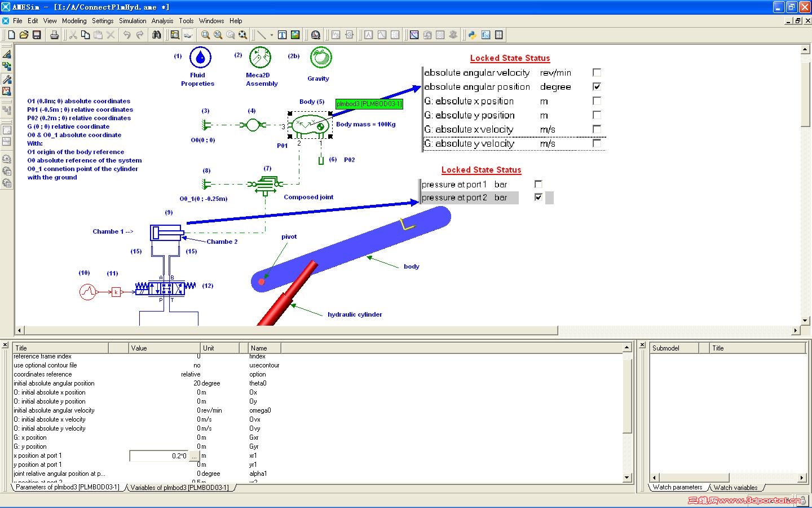This screenshot has width=812, height=508.
Task: Insert a picture with the image icon
Action: click(x=295, y=35)
